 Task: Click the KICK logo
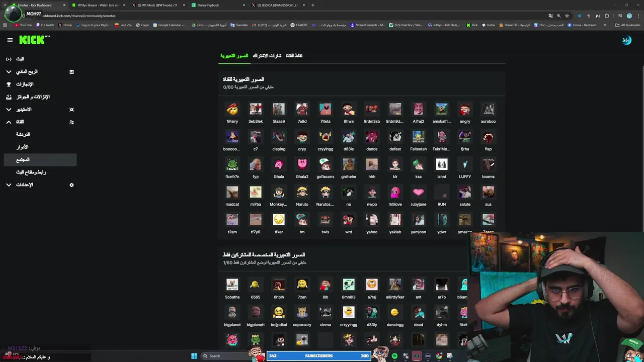[x=34, y=40]
